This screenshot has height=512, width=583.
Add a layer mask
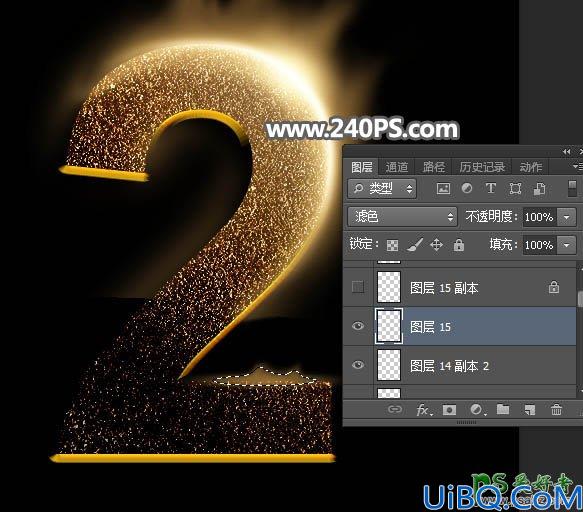(x=449, y=410)
